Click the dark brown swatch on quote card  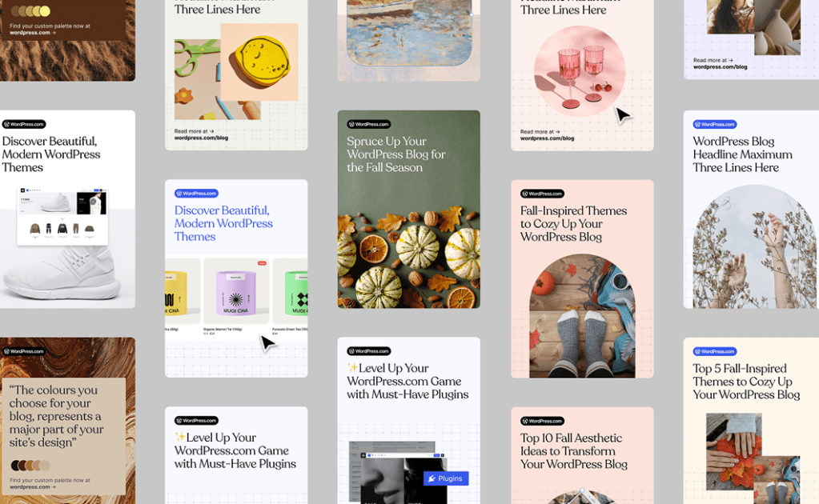click(16, 465)
